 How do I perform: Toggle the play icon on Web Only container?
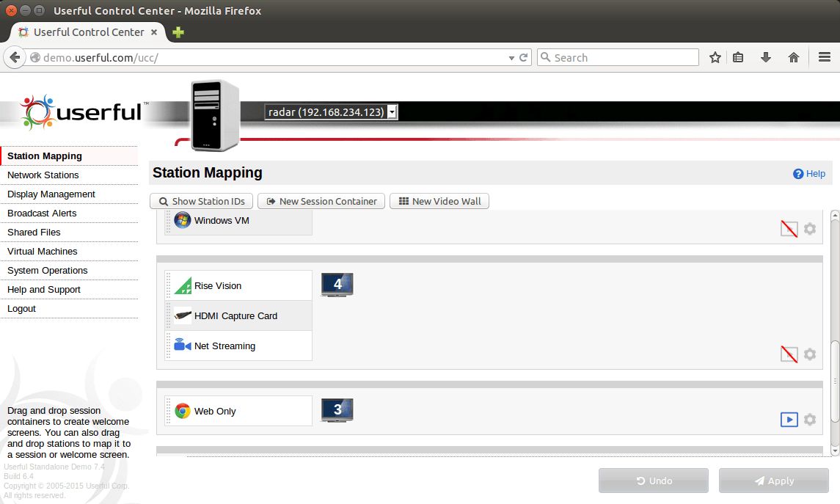(789, 420)
